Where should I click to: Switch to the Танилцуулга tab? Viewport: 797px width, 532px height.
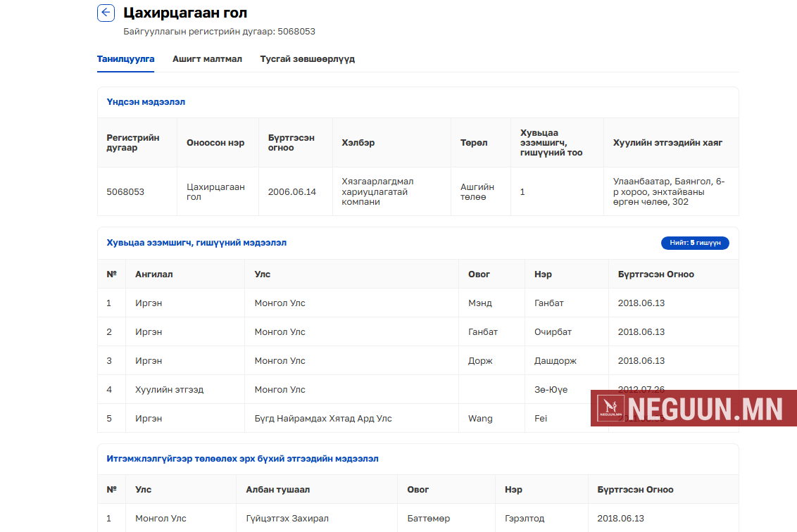point(125,59)
